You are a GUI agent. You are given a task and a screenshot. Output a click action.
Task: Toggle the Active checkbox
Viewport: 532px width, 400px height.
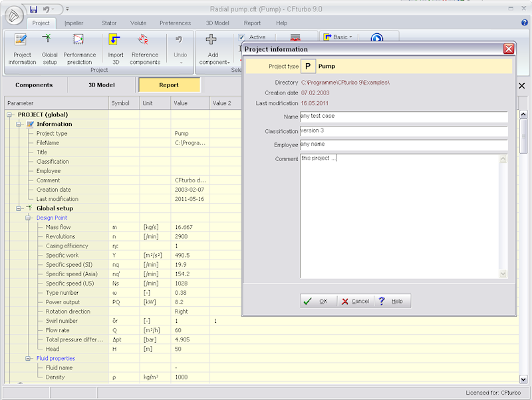pos(241,37)
